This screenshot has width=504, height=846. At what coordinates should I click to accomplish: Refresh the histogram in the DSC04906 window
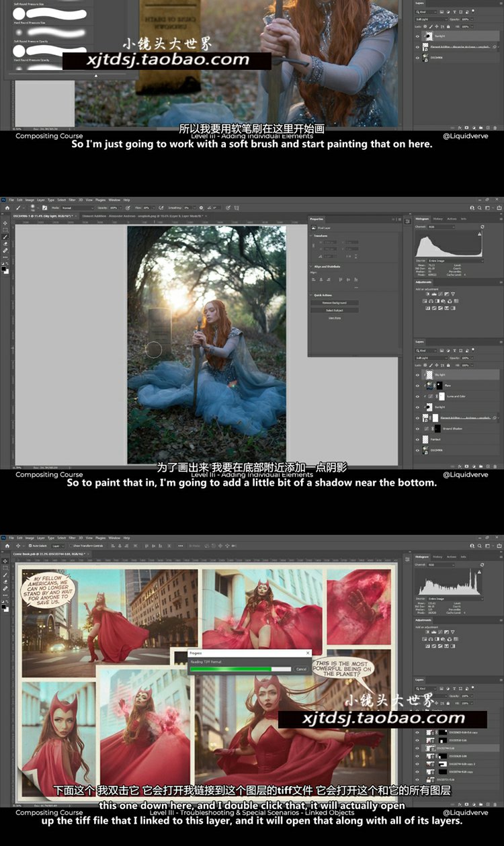point(482,227)
